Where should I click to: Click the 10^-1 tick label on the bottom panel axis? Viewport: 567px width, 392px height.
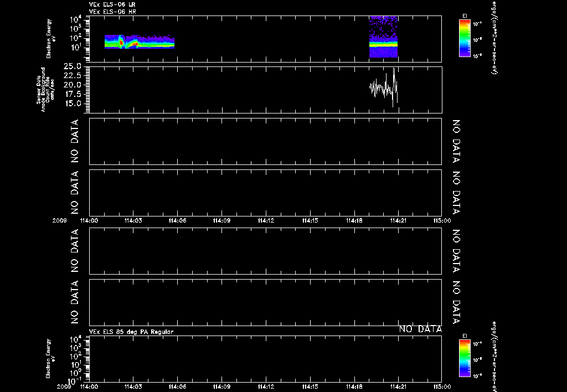click(x=74, y=381)
